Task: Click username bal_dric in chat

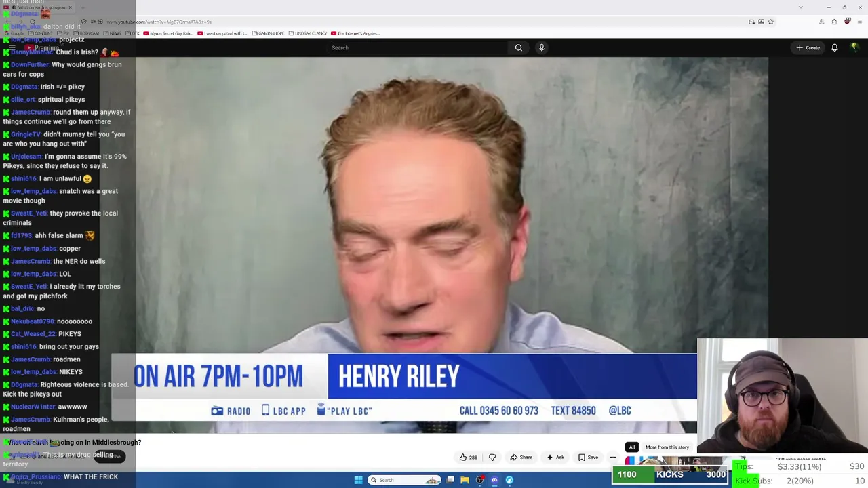Action: pyautogui.click(x=22, y=309)
